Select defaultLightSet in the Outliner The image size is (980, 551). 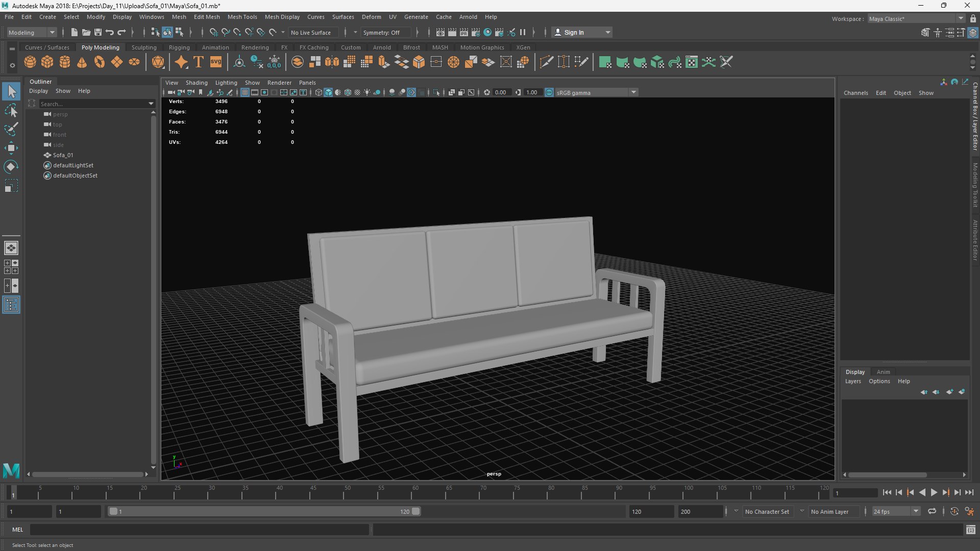[73, 165]
